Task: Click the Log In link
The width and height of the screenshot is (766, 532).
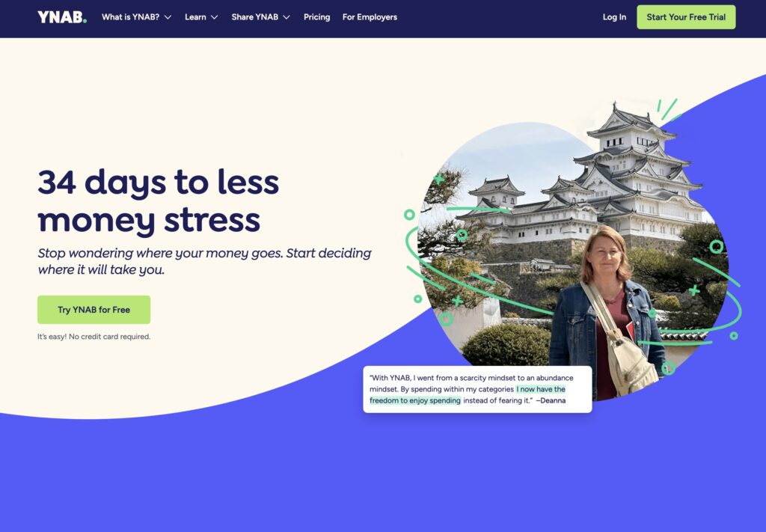Action: [x=614, y=17]
